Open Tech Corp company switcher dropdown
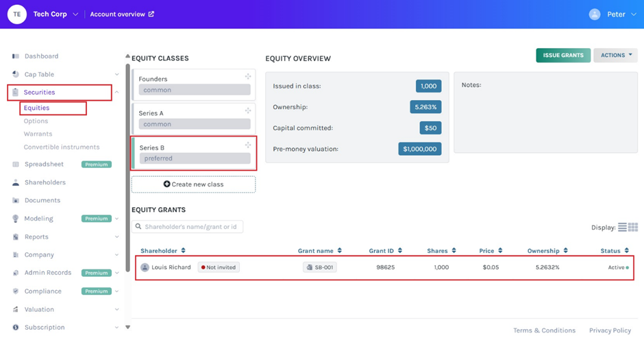Screen dimensions: 644x338 [x=75, y=14]
